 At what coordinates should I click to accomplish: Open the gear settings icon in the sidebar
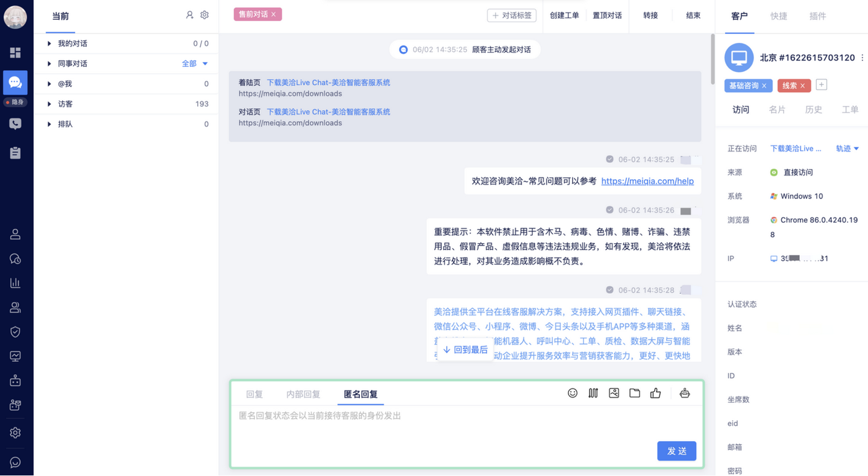(15, 433)
